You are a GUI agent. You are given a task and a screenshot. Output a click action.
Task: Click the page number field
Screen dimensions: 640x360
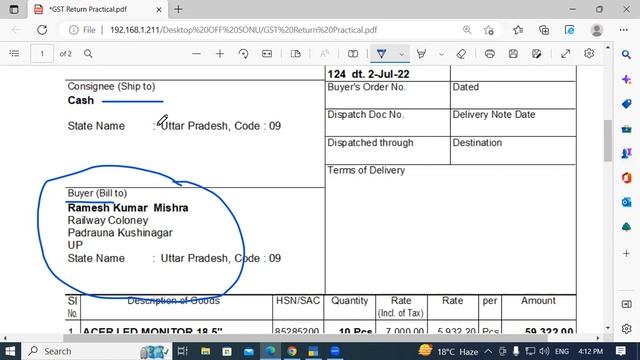pyautogui.click(x=42, y=53)
